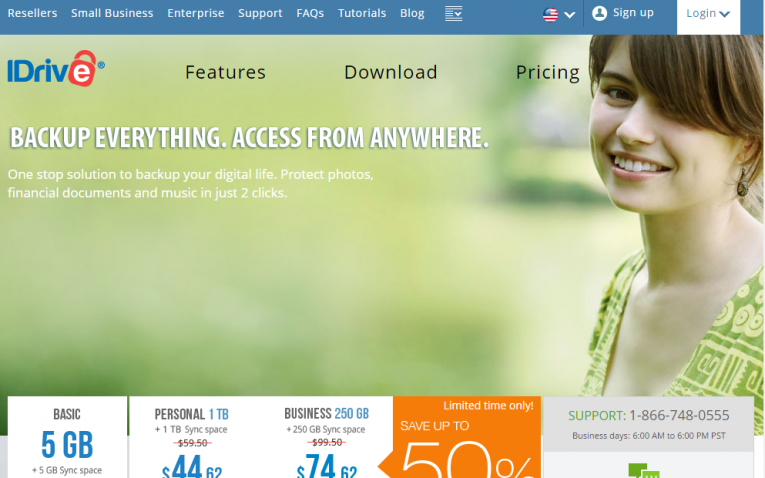The width and height of the screenshot is (765, 478).
Task: Go to the Pricing page
Action: click(547, 72)
